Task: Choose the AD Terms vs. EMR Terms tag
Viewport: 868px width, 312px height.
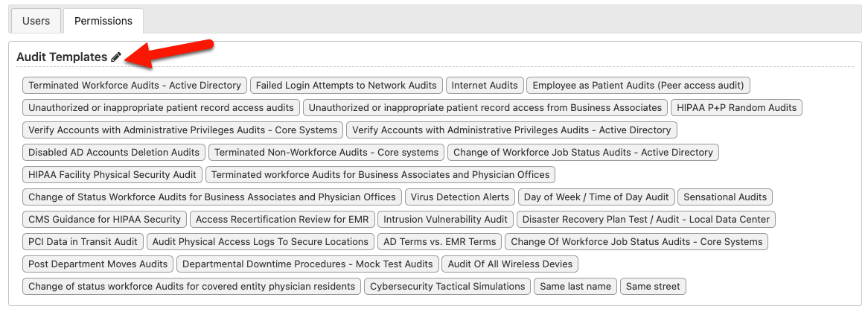Action: point(439,241)
